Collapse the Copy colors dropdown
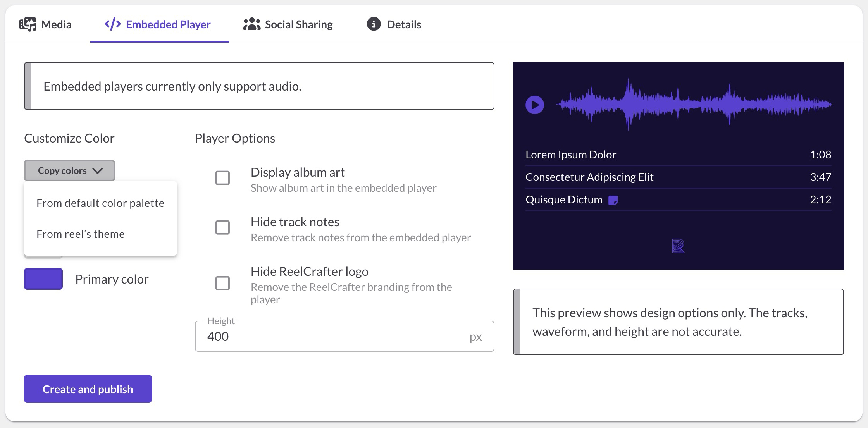868x428 pixels. click(70, 170)
